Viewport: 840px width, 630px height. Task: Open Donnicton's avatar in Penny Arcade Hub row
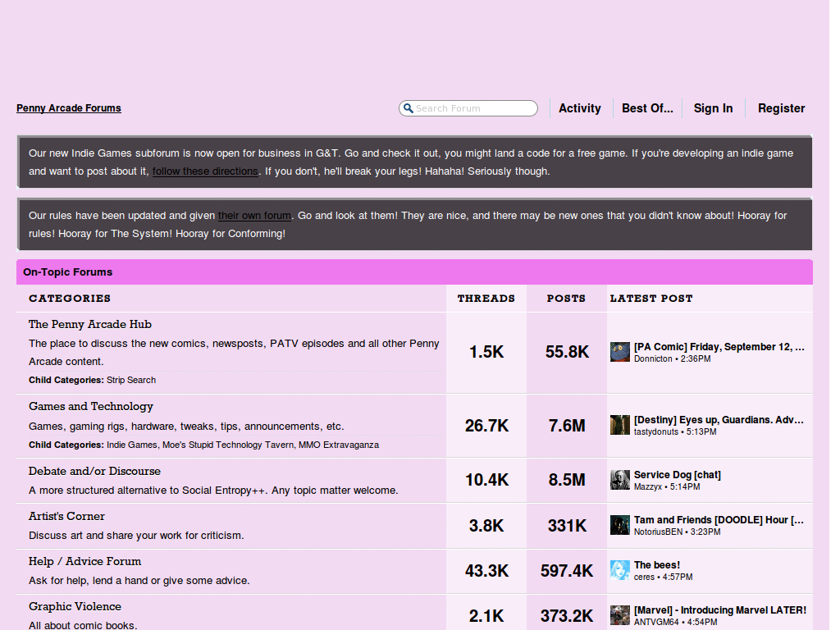click(620, 352)
